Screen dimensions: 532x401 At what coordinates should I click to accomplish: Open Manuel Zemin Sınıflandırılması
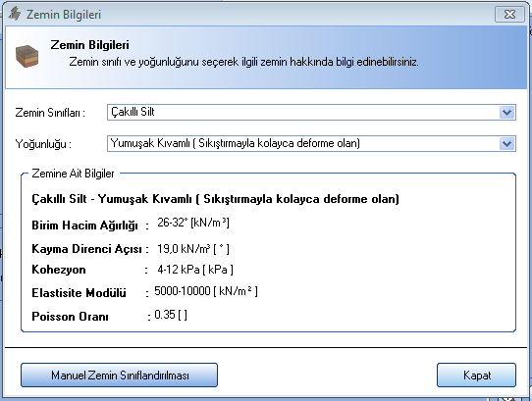coord(119,375)
